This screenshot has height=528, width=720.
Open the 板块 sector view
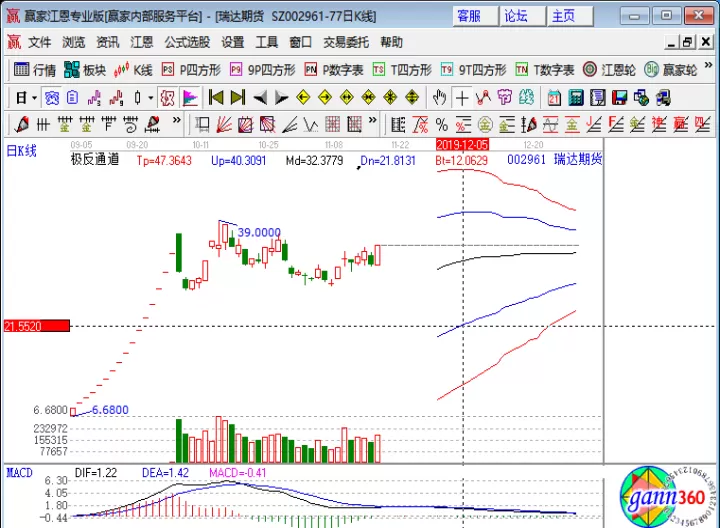tap(85, 70)
